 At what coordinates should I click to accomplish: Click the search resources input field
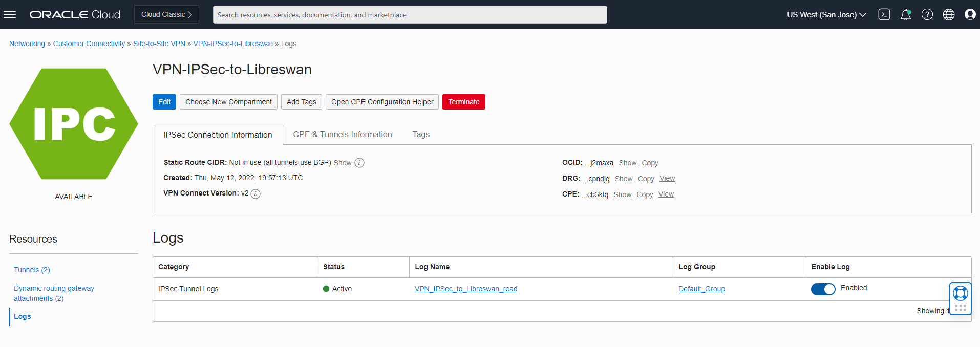[410, 14]
